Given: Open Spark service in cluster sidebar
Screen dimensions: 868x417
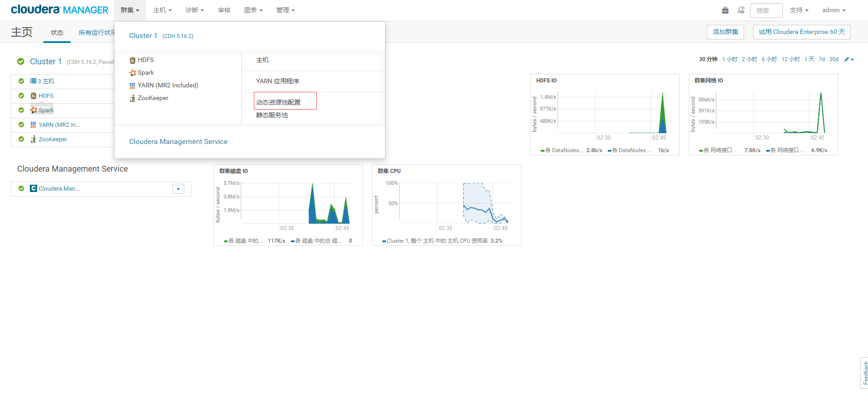Looking at the screenshot, I should [46, 110].
